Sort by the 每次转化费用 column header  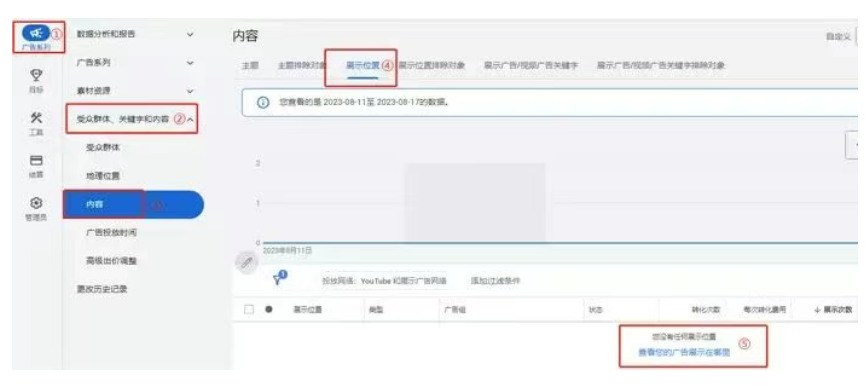[x=765, y=310]
